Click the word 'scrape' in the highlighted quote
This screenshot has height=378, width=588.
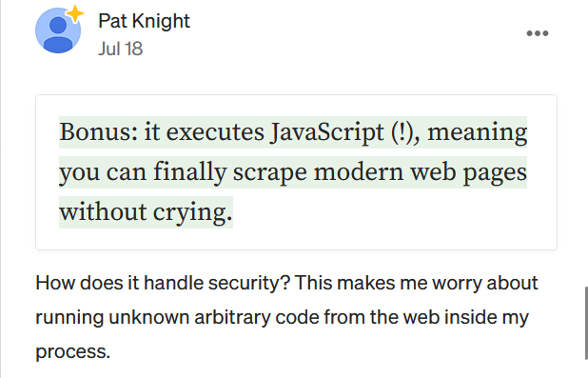(x=270, y=172)
